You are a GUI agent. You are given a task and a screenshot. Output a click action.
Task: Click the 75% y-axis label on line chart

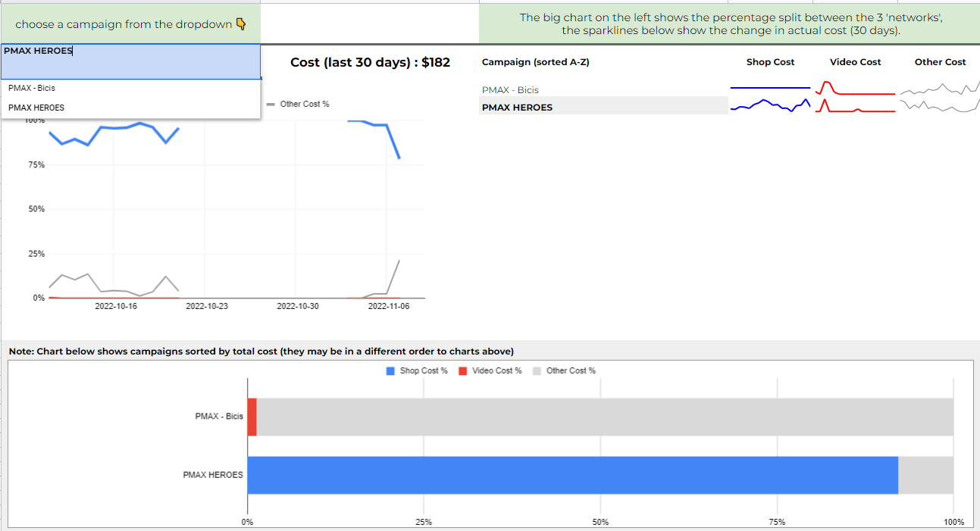click(x=36, y=164)
